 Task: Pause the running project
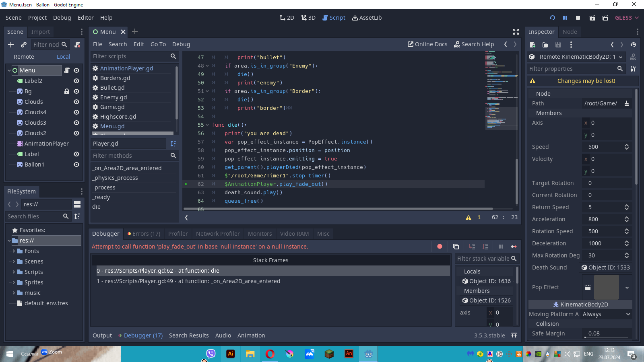(565, 18)
